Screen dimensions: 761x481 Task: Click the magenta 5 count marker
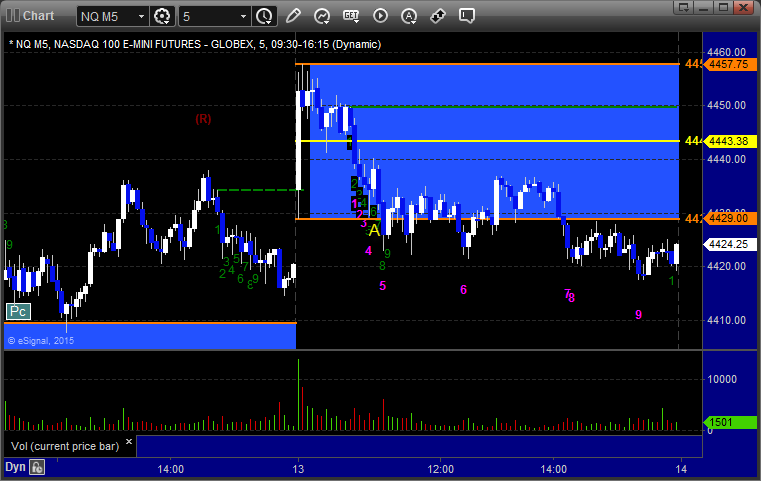[x=382, y=286]
